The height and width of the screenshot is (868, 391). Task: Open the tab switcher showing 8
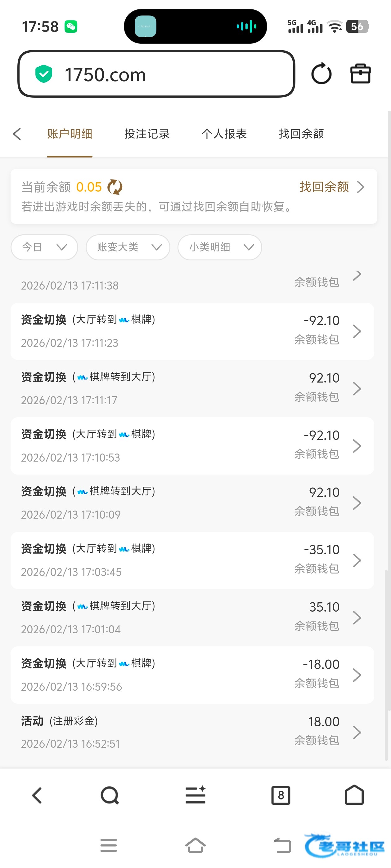281,795
